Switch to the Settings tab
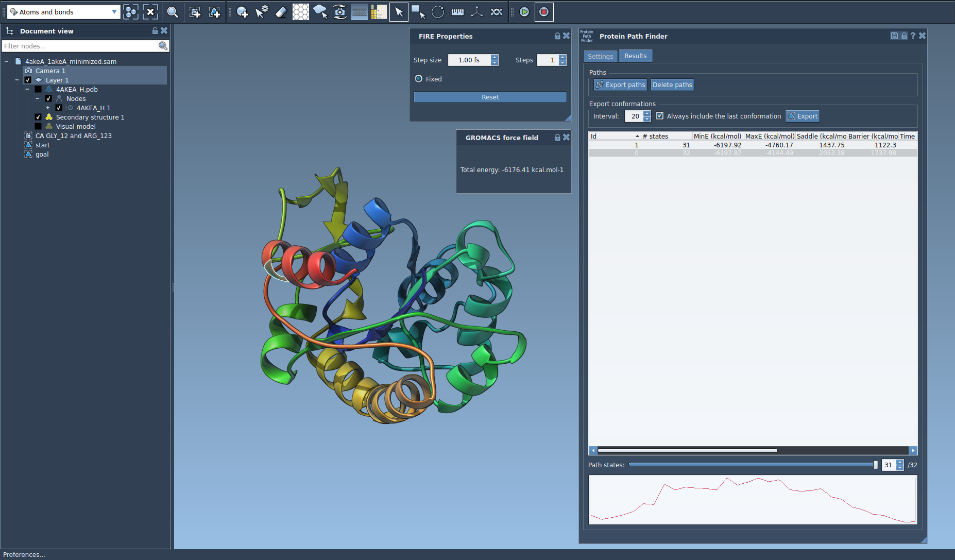The width and height of the screenshot is (955, 560). tap(600, 56)
